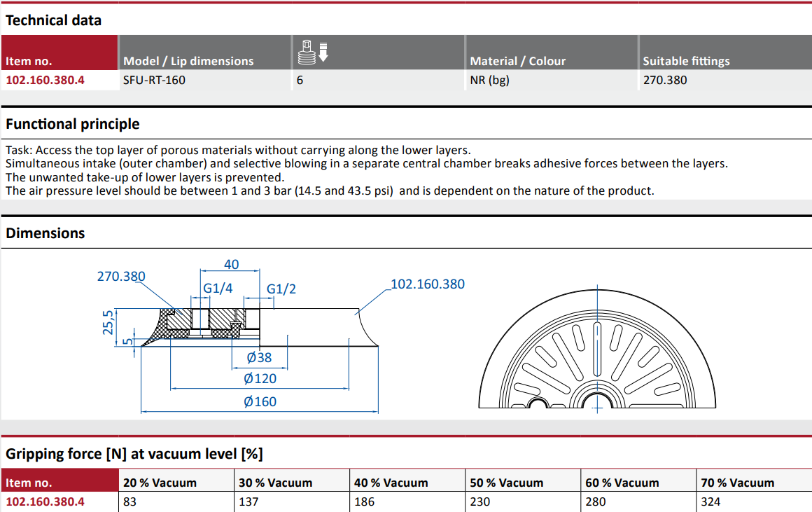Click the line starting "Task: Access the top layer"
Image resolution: width=812 pixels, height=512 pixels.
point(238,151)
